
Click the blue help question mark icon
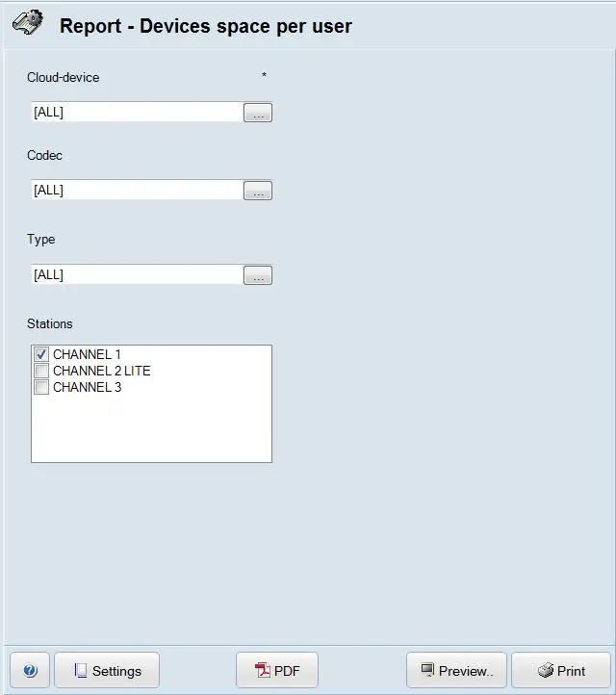[x=30, y=671]
